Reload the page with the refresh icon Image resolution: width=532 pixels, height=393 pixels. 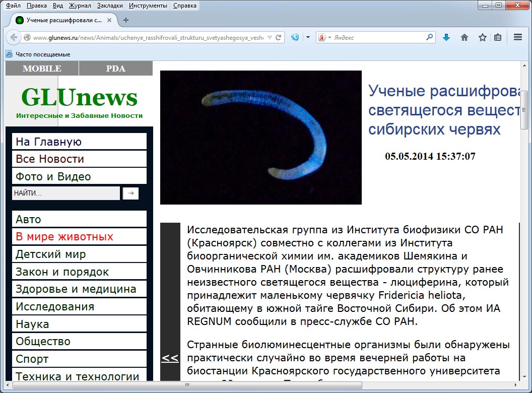pos(278,37)
